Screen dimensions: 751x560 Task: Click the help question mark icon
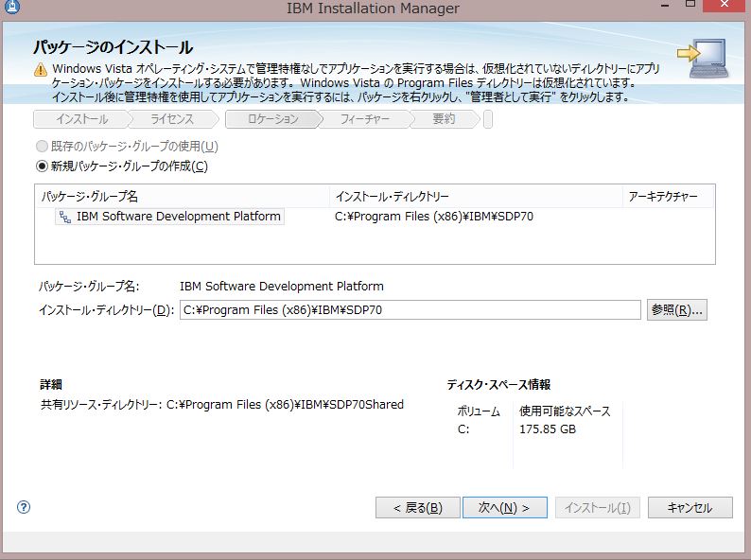tap(24, 507)
